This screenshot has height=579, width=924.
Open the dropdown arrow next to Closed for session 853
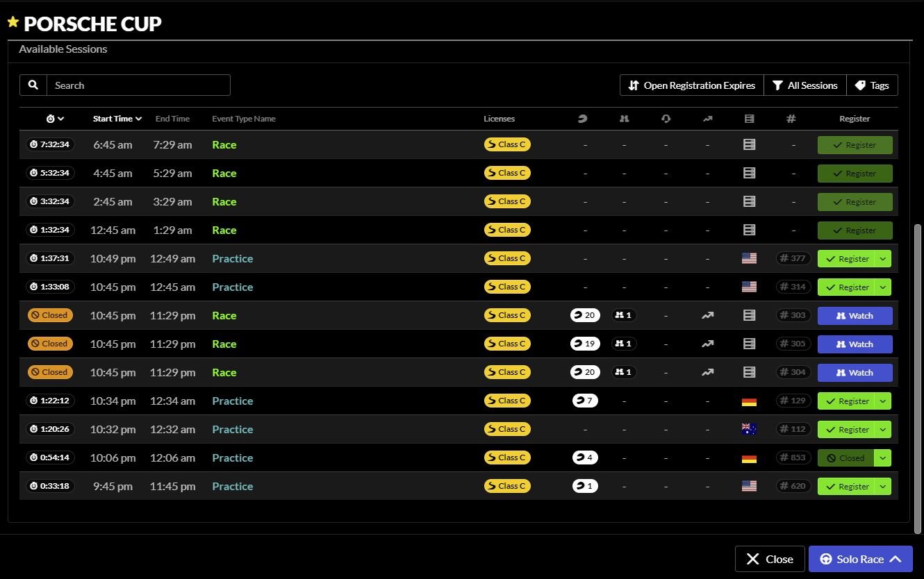883,458
